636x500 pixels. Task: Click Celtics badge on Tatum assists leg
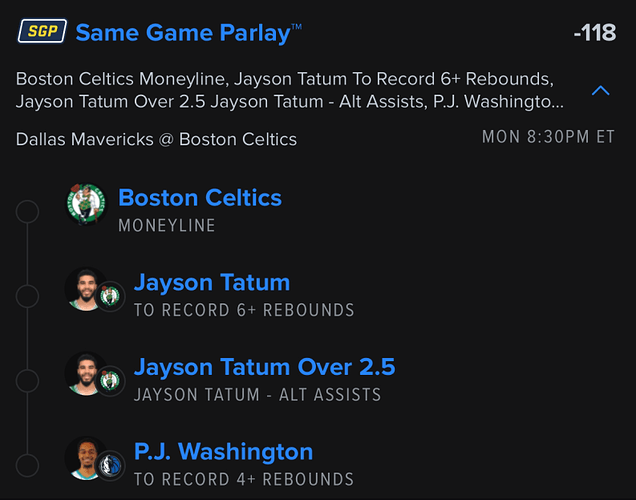point(110,381)
